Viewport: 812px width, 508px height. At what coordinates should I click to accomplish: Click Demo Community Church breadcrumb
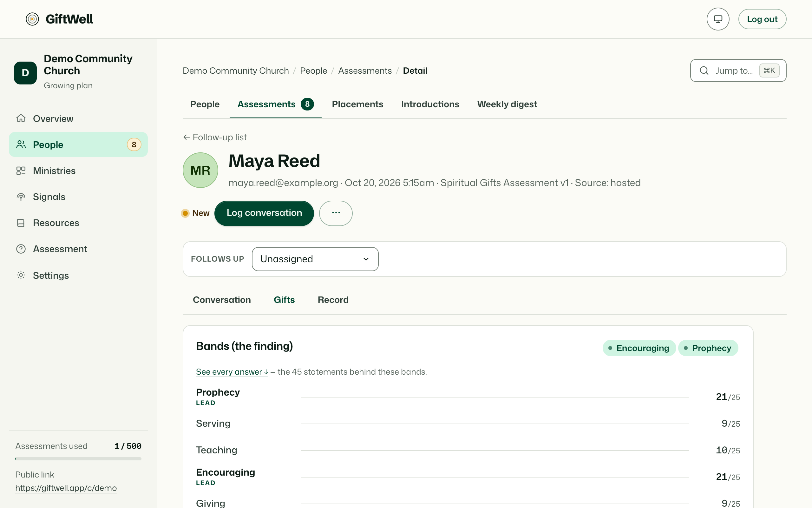click(236, 70)
